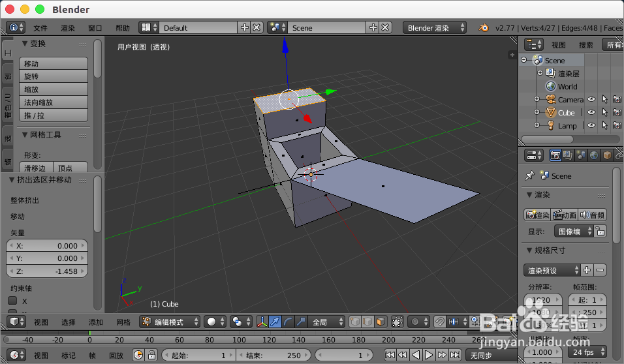The width and height of the screenshot is (624, 364).
Task: Open the 渲染预设 presets dropdown
Action: 552,270
